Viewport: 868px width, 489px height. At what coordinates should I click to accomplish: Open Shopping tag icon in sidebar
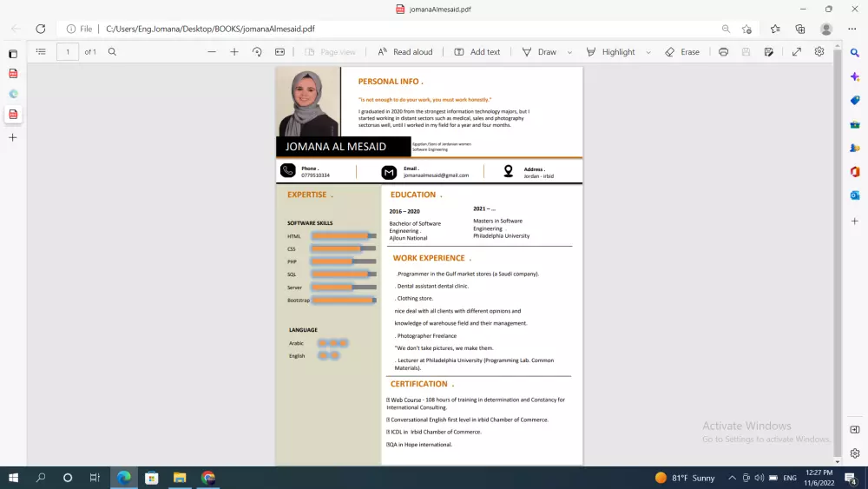[855, 100]
